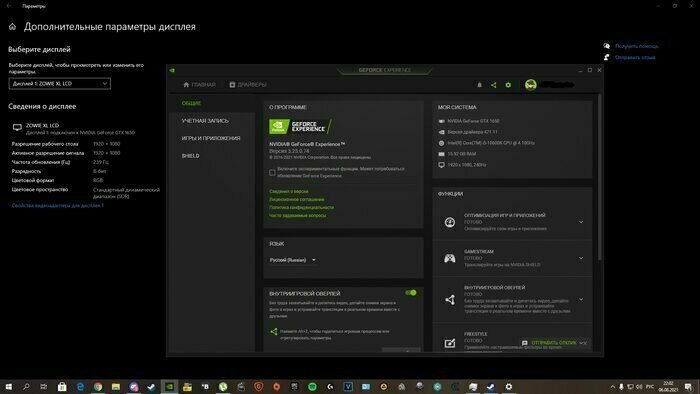Open the NVIDIA GeForce icon on taskbar
Viewport: 700px width, 394px height.
tap(169, 386)
